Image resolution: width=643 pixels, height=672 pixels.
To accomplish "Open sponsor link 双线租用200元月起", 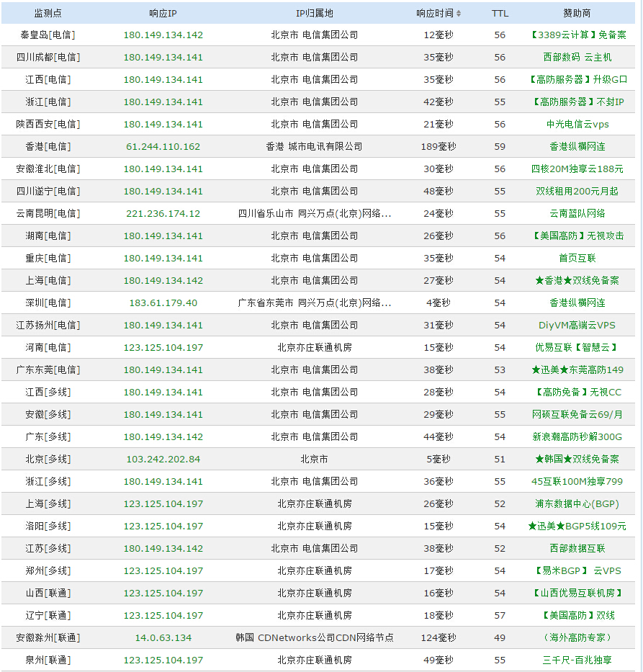I will point(577,191).
